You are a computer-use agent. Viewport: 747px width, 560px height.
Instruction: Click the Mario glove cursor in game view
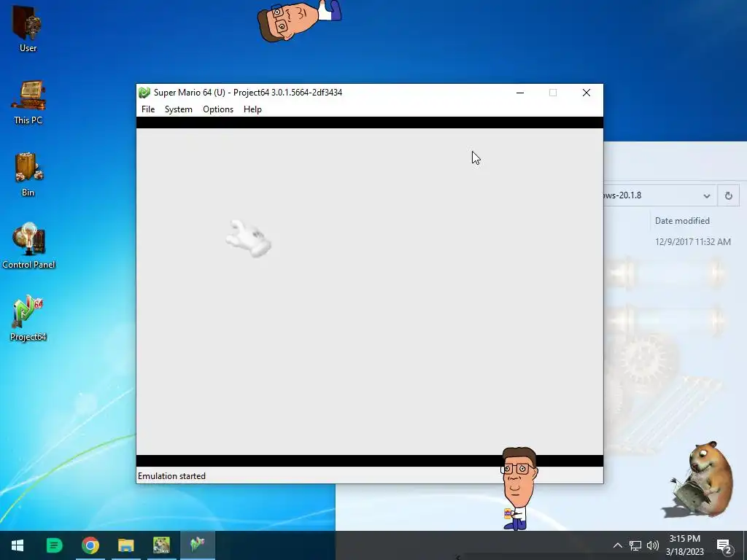(248, 238)
